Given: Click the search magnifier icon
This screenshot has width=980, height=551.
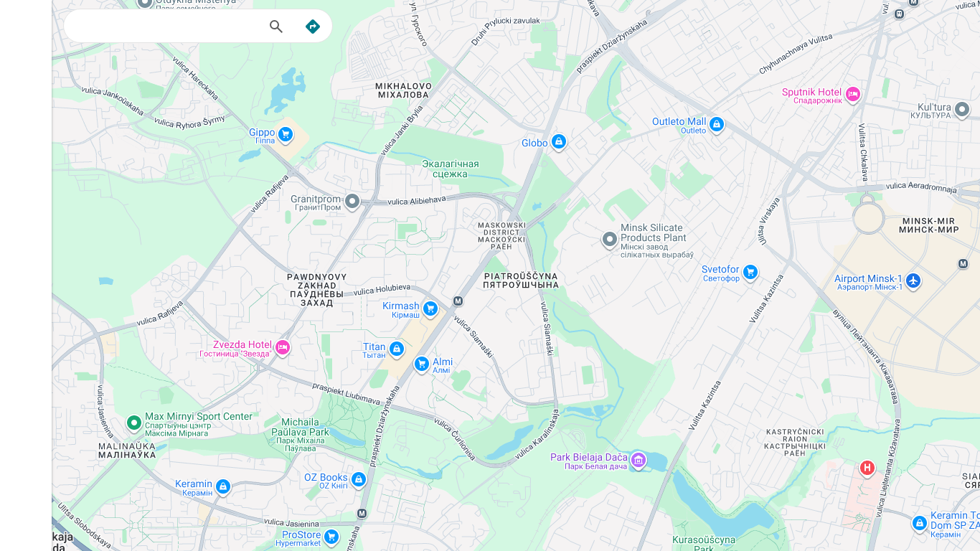Looking at the screenshot, I should click(276, 27).
